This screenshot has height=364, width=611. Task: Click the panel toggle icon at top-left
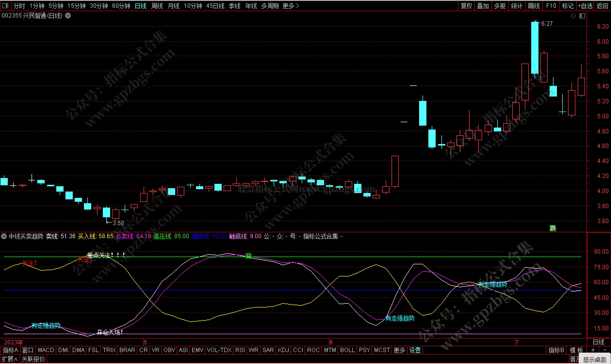pyautogui.click(x=5, y=5)
